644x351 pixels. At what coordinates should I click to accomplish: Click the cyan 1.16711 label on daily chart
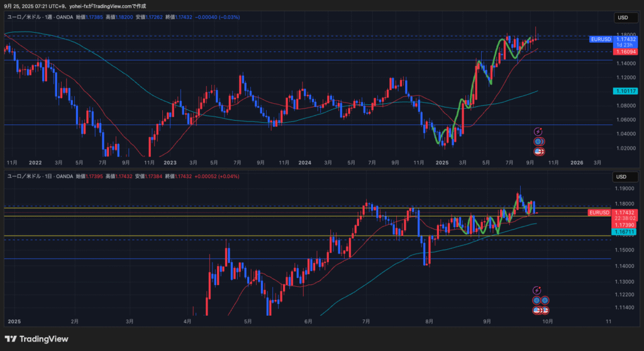(x=623, y=232)
